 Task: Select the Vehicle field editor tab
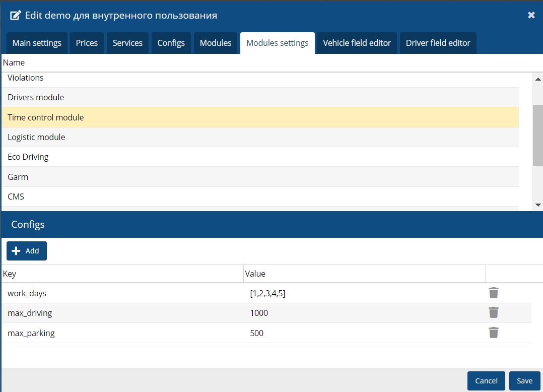pos(357,43)
